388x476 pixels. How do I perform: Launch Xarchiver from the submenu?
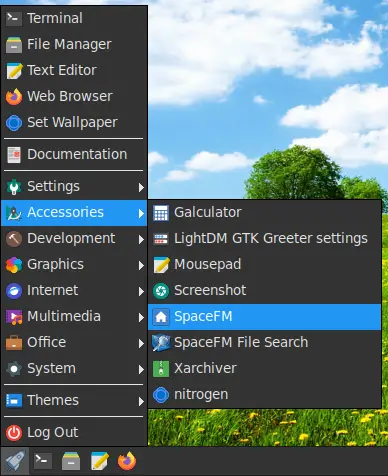(264, 369)
